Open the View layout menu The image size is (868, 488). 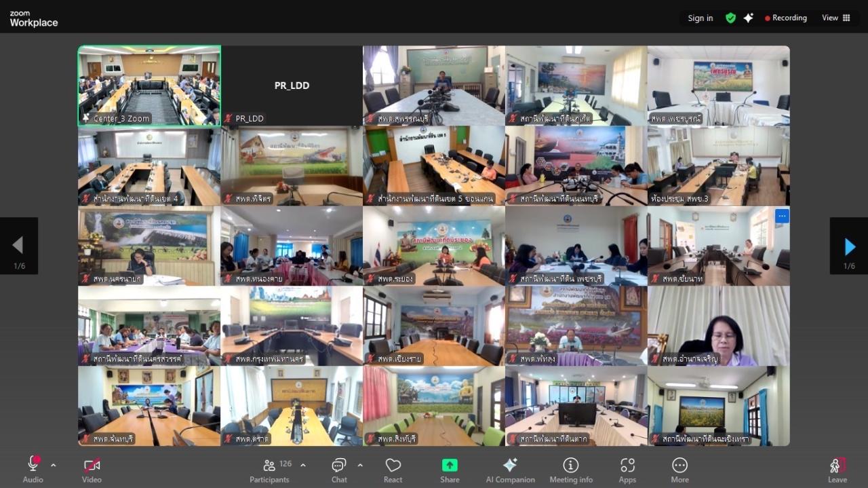(x=836, y=18)
